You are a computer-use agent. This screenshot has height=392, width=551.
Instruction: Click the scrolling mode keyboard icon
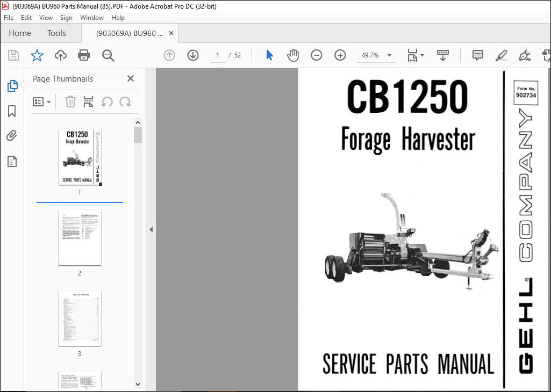click(x=443, y=55)
